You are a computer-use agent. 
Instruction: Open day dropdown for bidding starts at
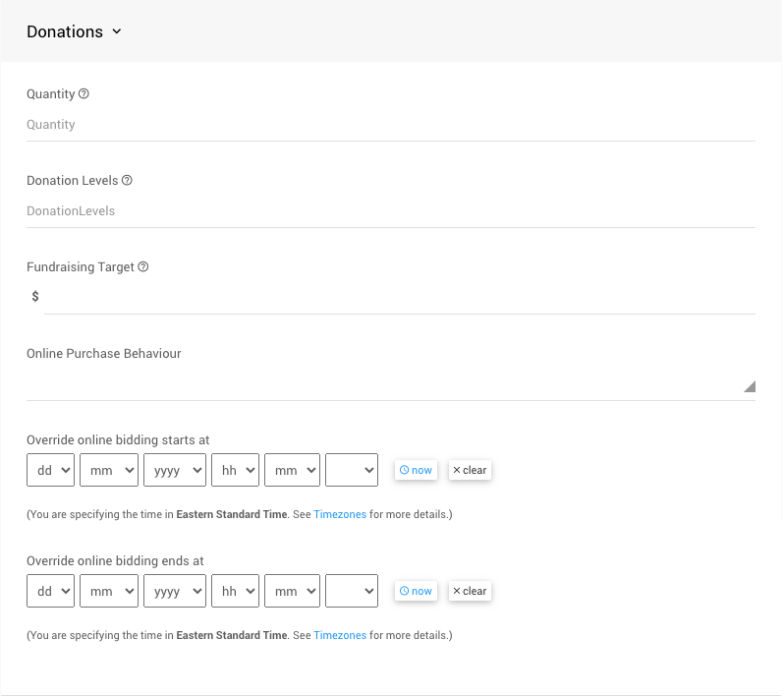(x=50, y=471)
